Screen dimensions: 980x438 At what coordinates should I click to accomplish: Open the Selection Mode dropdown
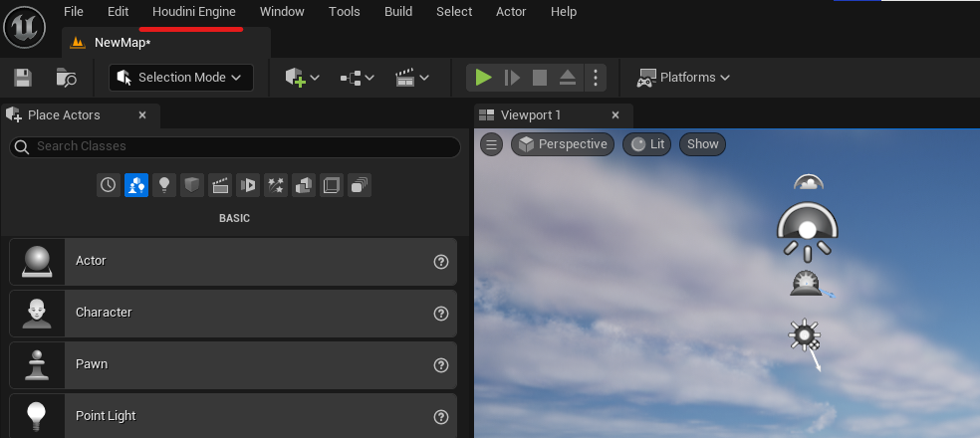pyautogui.click(x=180, y=78)
